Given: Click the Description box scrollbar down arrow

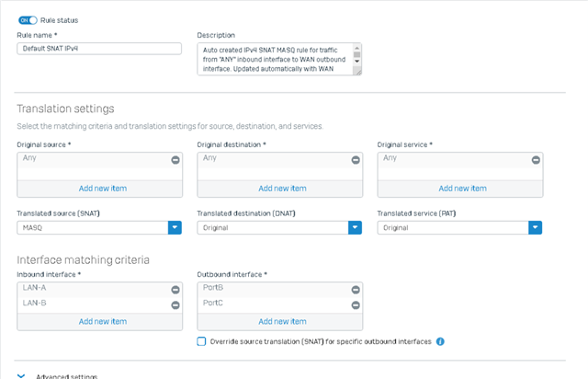Looking at the screenshot, I should click(x=357, y=62).
